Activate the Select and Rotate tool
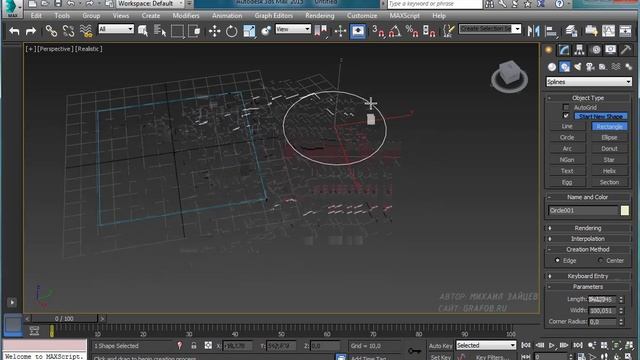This screenshot has height=360, width=640. point(231,31)
